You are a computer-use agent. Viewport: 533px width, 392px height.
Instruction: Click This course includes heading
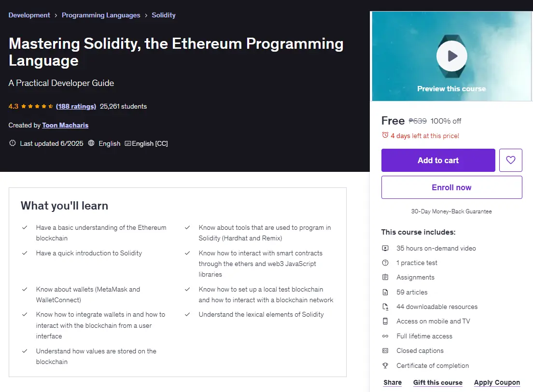[419, 232]
